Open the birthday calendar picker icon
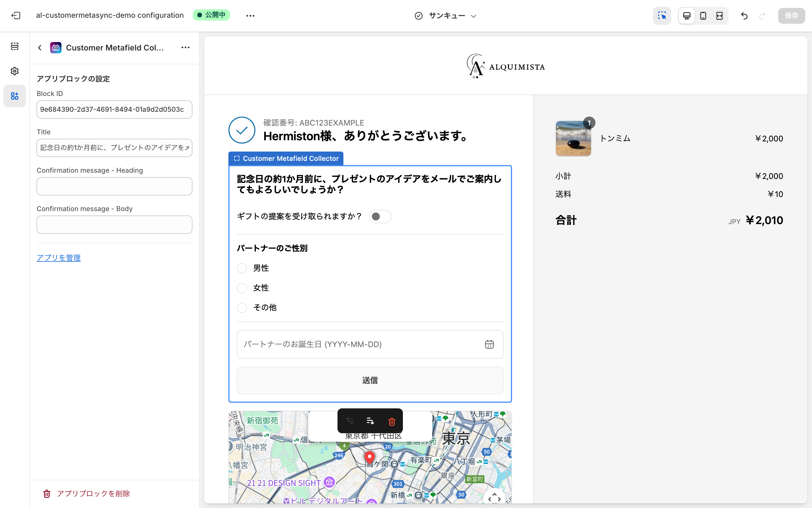The height and width of the screenshot is (508, 812). pyautogui.click(x=489, y=344)
